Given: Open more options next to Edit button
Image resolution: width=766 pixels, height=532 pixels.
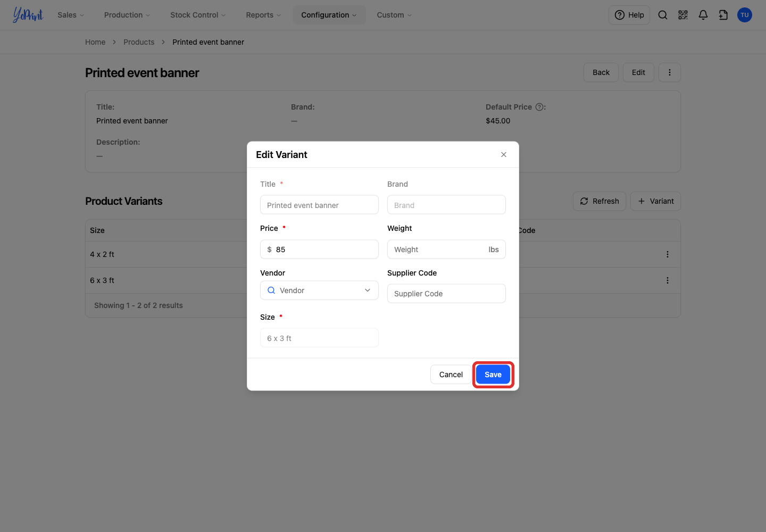Looking at the screenshot, I should pos(670,72).
